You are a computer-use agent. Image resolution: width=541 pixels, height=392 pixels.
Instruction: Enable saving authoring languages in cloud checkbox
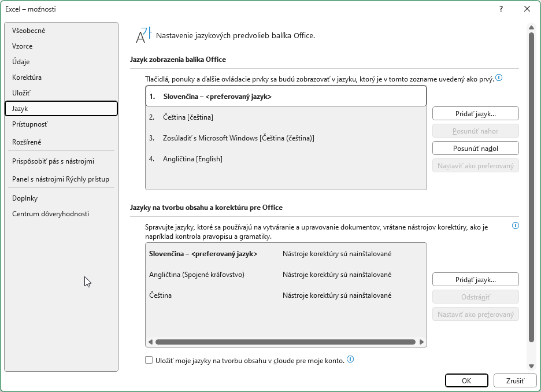click(x=149, y=360)
